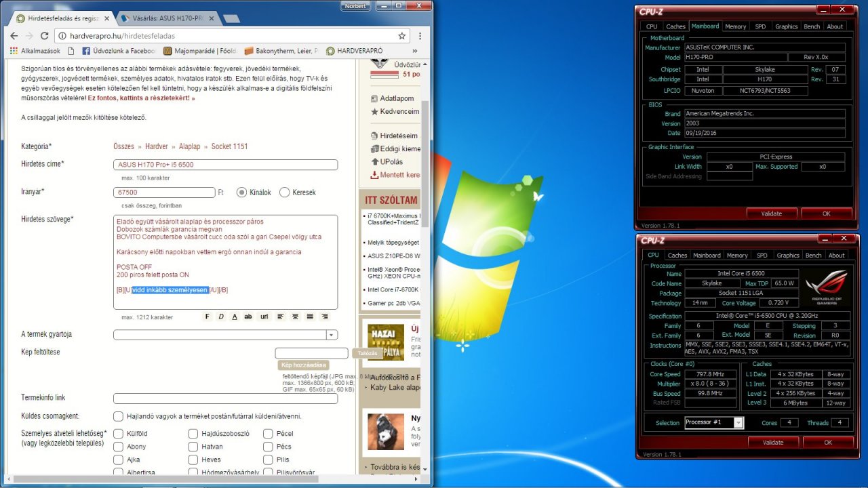Check the Pilis location checkbox
The image size is (868, 488).
tap(268, 460)
